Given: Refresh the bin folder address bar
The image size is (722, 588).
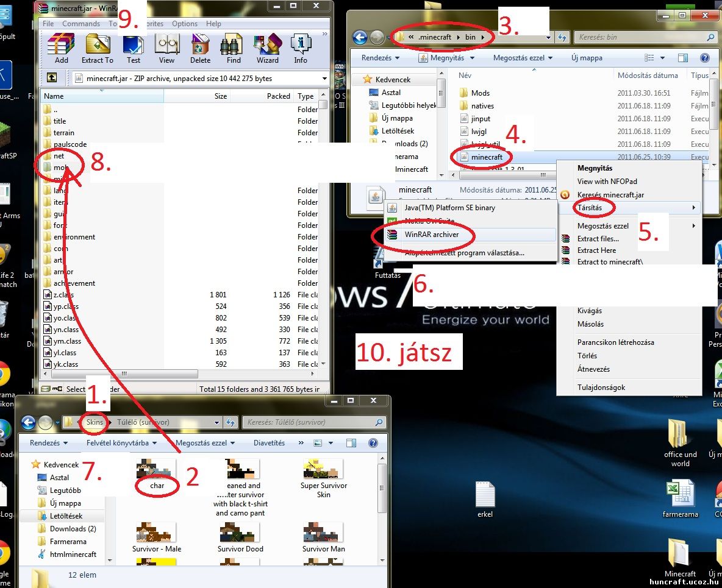Looking at the screenshot, I should coord(562,37).
